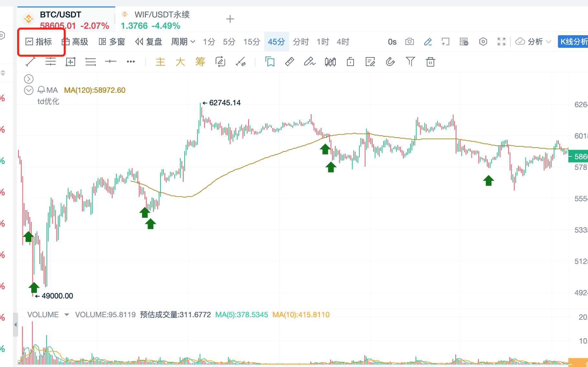Click the left panel sort arrows
588x367 pixels.
3,73
